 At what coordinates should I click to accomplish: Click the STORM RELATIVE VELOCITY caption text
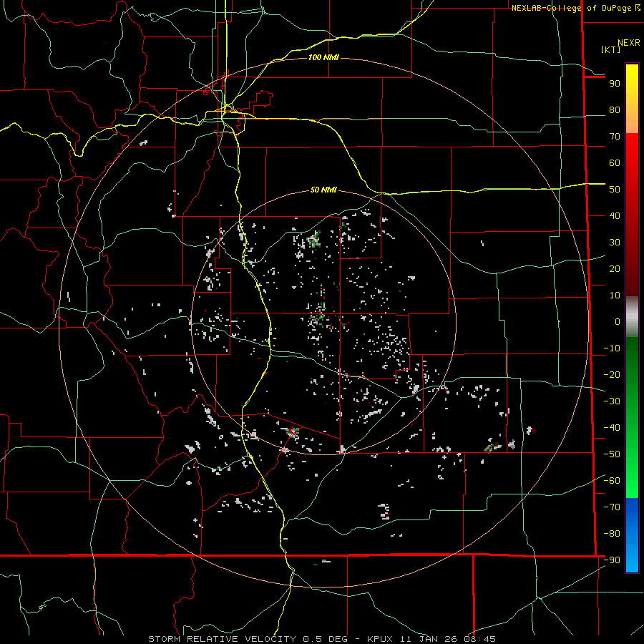(x=222, y=639)
